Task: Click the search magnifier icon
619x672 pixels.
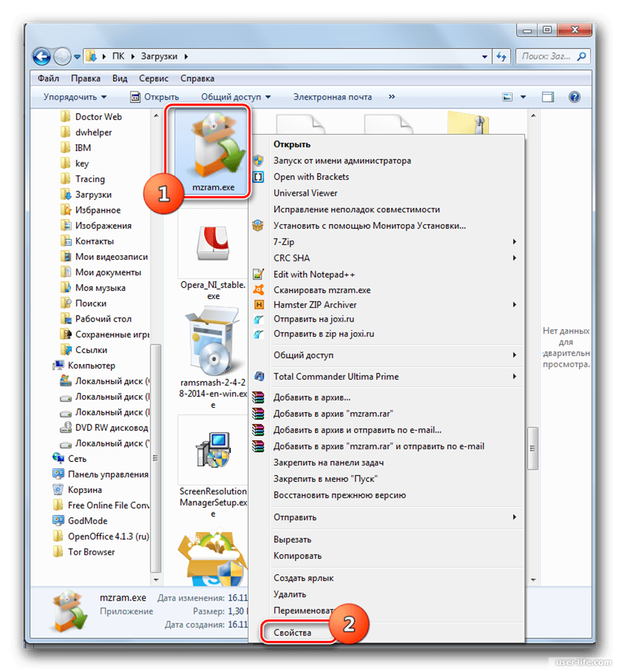Action: tap(581, 56)
